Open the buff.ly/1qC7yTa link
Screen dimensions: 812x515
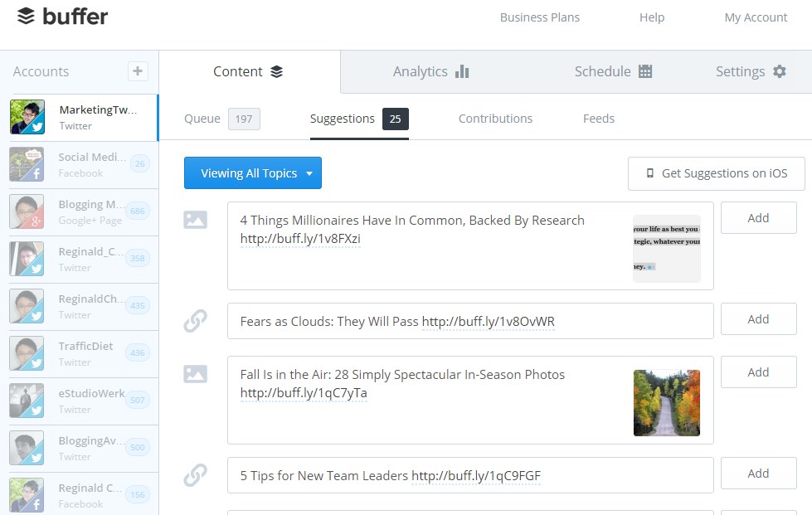[304, 393]
